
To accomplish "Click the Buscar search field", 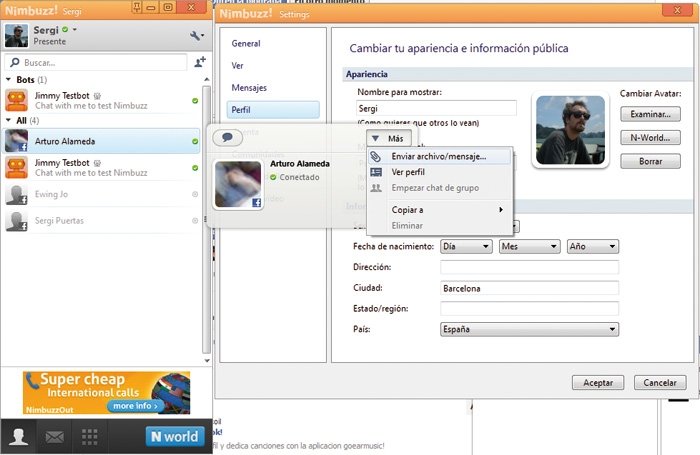I will (96, 63).
